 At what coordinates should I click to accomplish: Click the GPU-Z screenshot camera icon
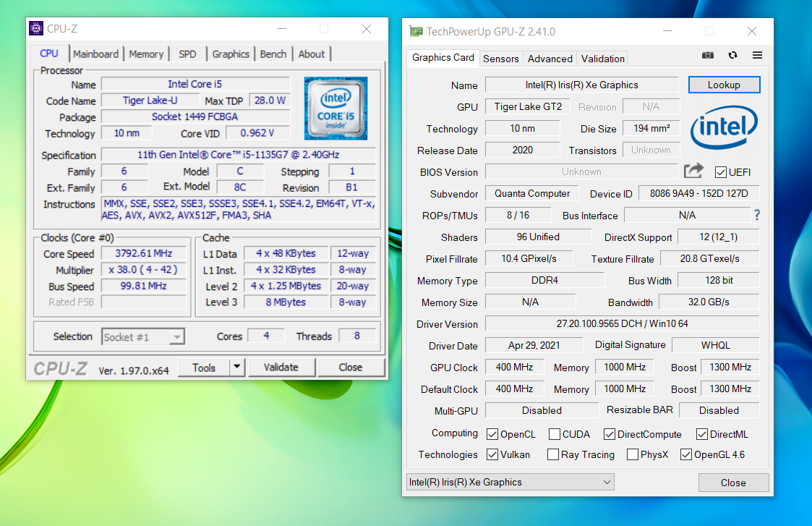707,56
